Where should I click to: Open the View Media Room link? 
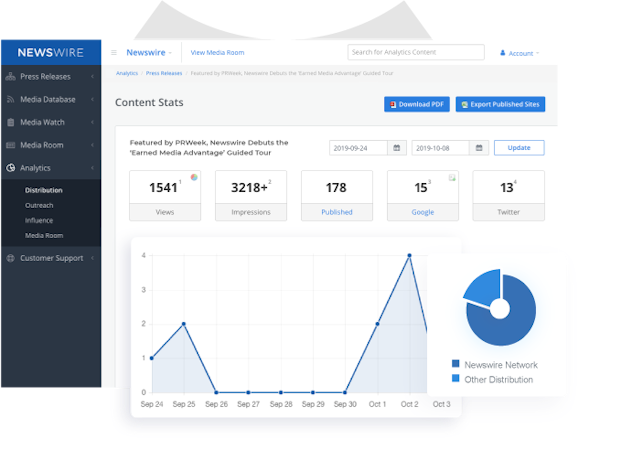[217, 53]
